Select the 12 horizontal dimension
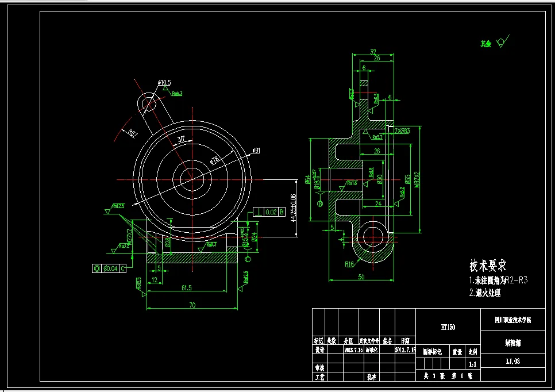The width and height of the screenshot is (555, 392). click(x=155, y=280)
